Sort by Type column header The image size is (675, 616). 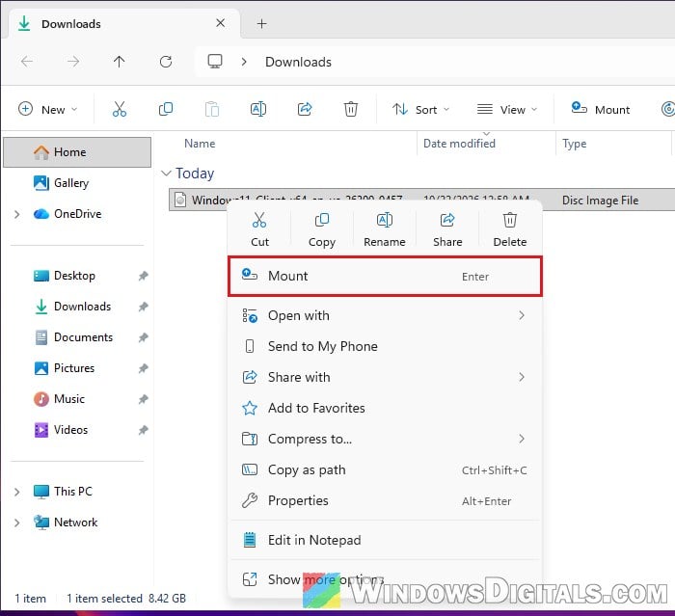(x=575, y=144)
